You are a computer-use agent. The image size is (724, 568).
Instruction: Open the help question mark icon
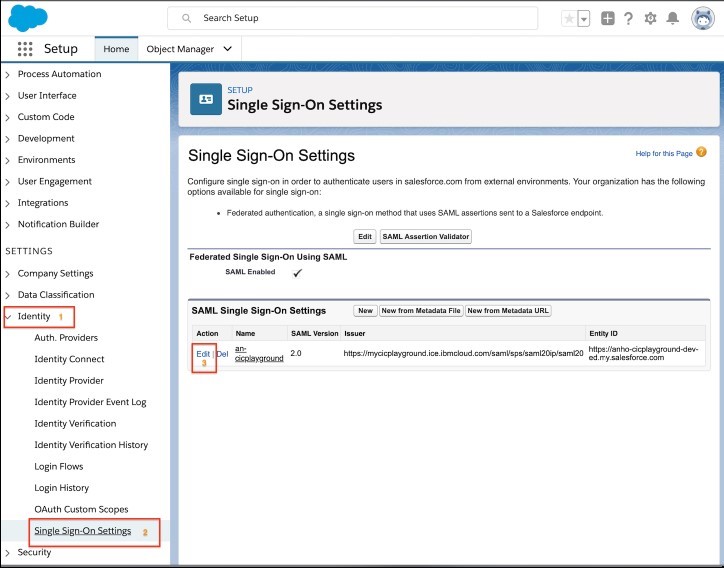click(x=628, y=18)
